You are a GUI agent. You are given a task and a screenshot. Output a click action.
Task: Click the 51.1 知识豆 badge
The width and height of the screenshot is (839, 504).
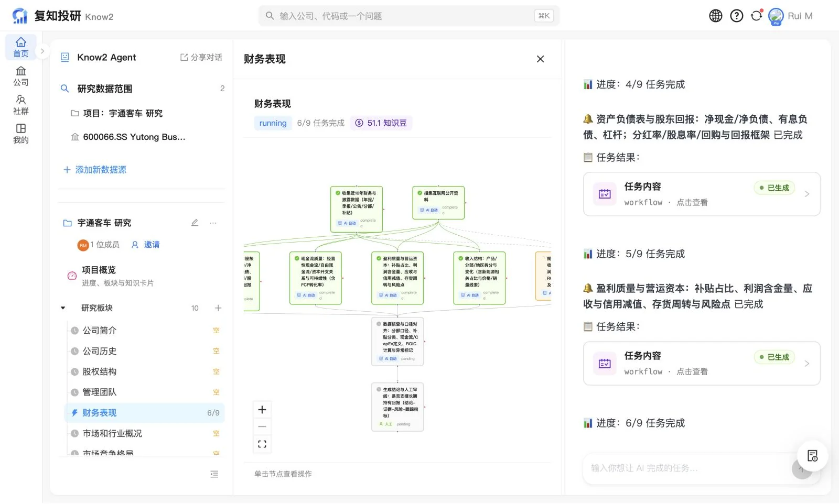point(381,123)
